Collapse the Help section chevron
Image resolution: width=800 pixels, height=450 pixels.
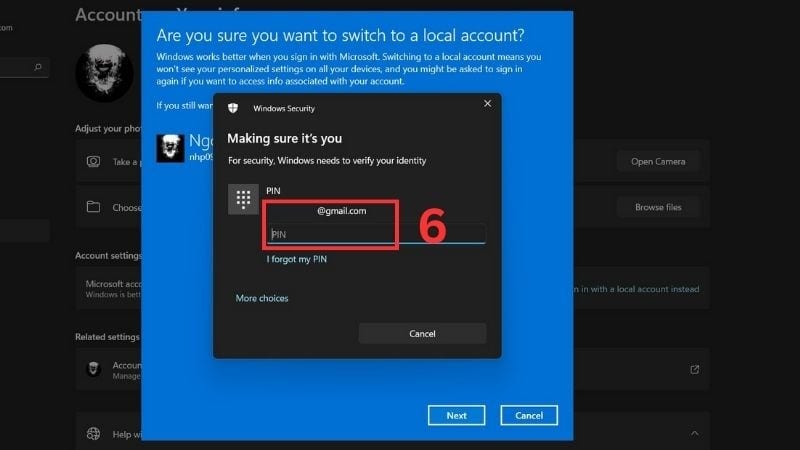coord(695,433)
